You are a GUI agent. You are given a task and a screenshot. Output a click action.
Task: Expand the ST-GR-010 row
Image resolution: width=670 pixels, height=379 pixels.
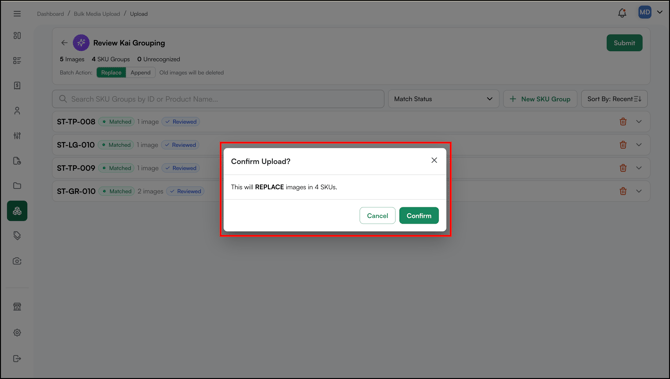[639, 191]
